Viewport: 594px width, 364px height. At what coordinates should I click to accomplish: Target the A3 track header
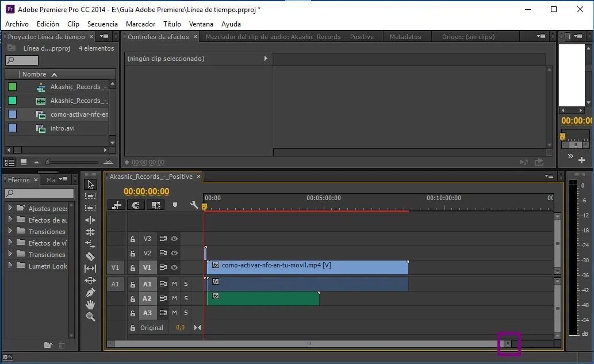pos(147,313)
